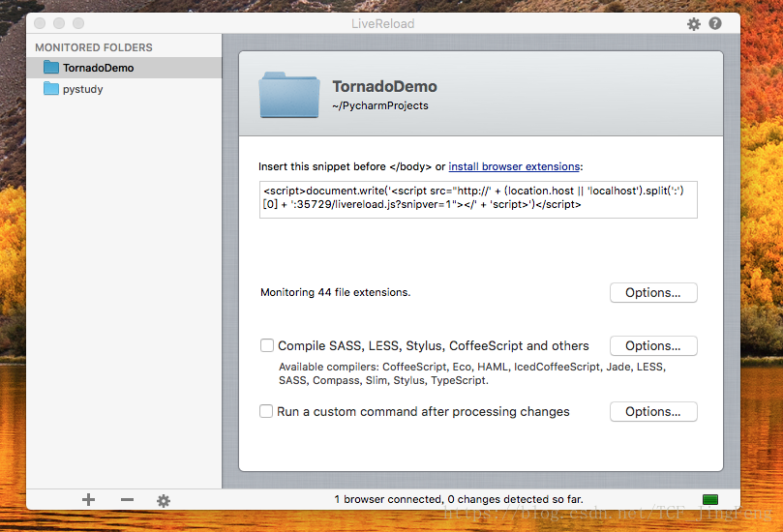Click the TornadoDemo project title heading
The image size is (783, 532).
tap(384, 87)
